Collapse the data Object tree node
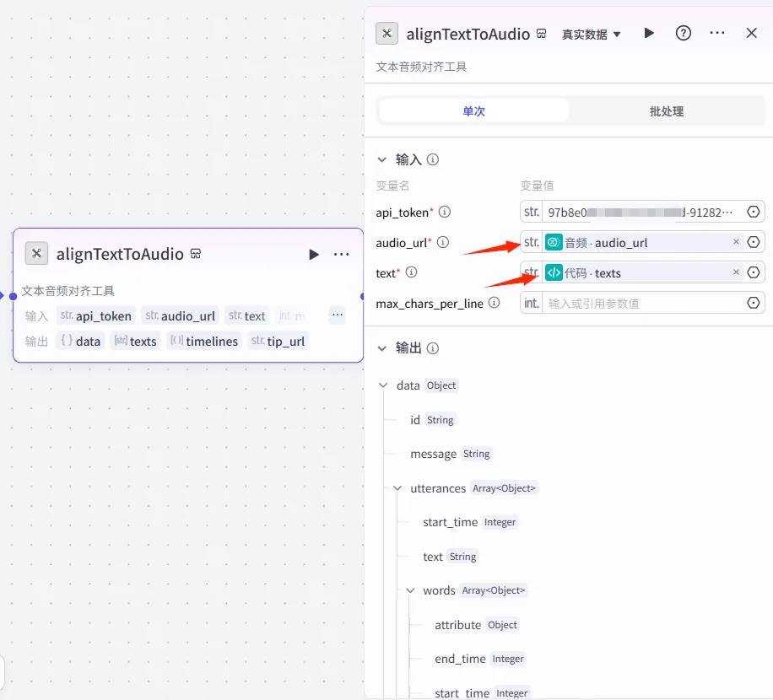The height and width of the screenshot is (700, 773). (x=384, y=385)
